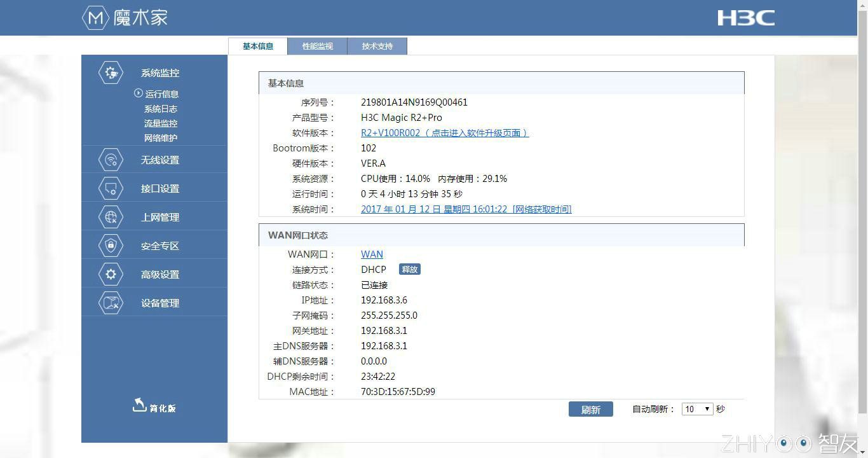Click the 高级设置 gear hexagon icon
Screen dimensions: 868x458
tap(111, 274)
